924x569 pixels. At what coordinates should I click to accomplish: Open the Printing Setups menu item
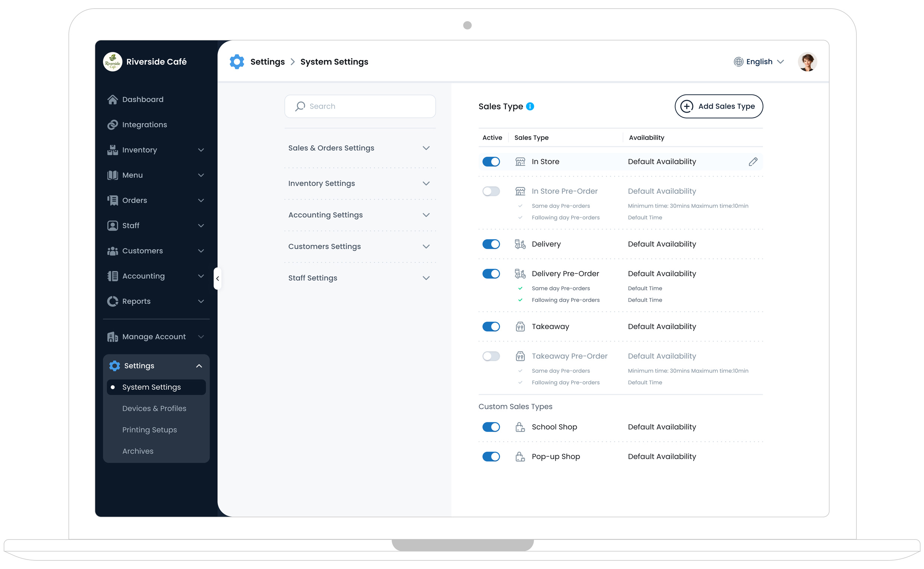149,429
